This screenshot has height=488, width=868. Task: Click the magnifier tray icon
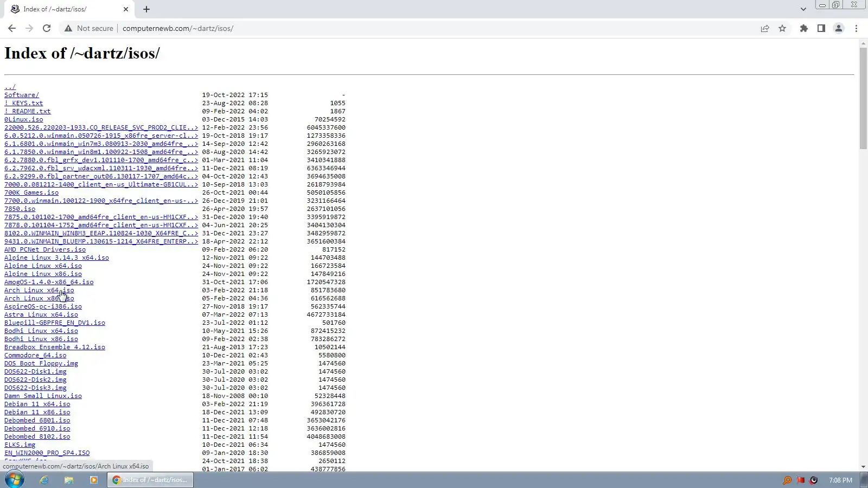(x=787, y=480)
